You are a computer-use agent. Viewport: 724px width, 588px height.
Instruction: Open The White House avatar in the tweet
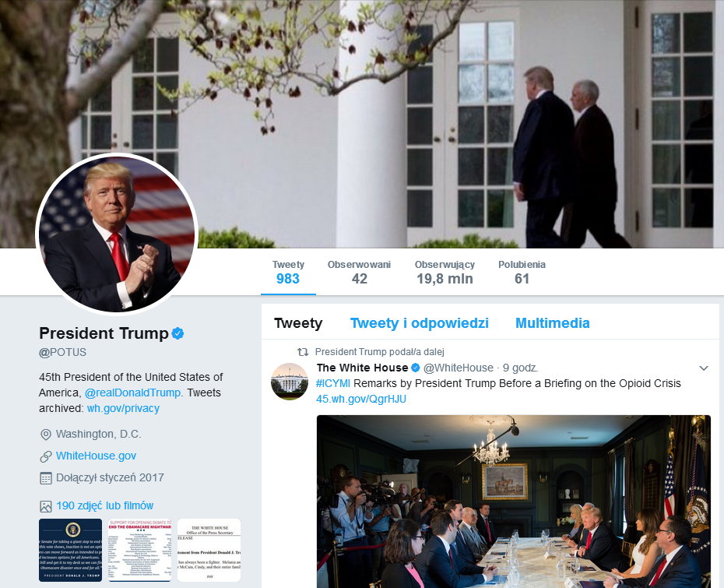click(x=290, y=382)
